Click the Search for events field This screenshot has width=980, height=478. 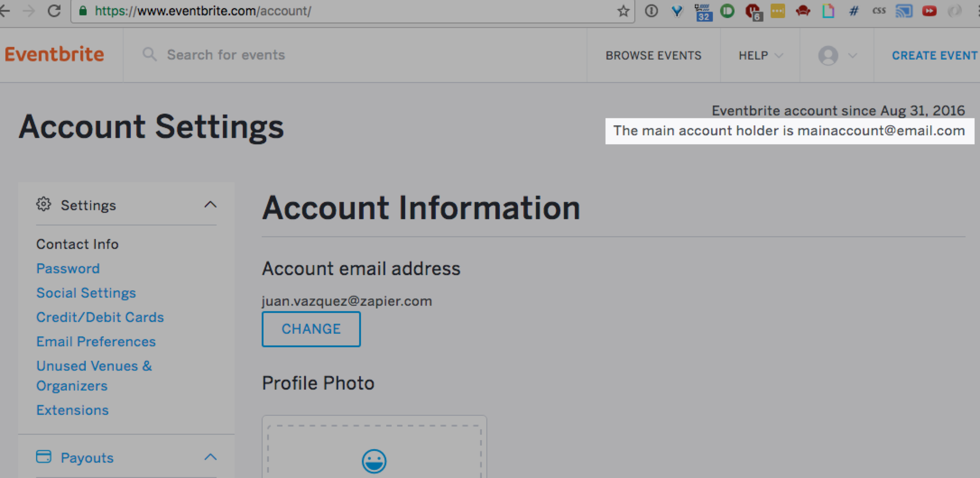coord(226,55)
